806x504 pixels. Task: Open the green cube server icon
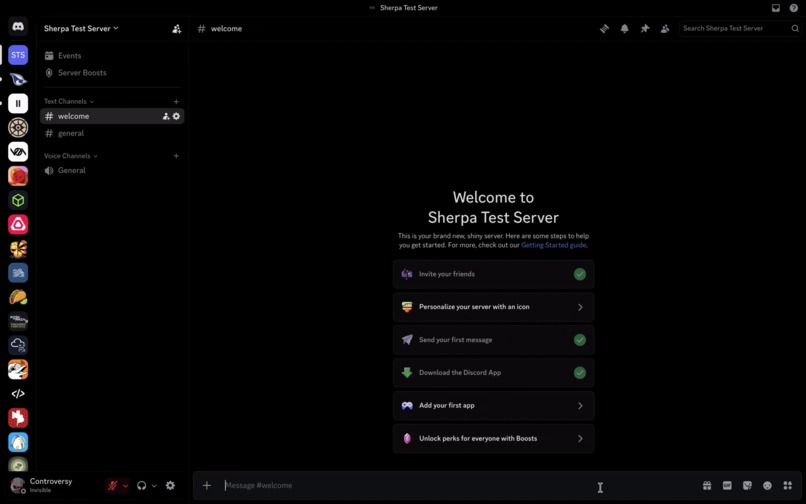(x=18, y=200)
